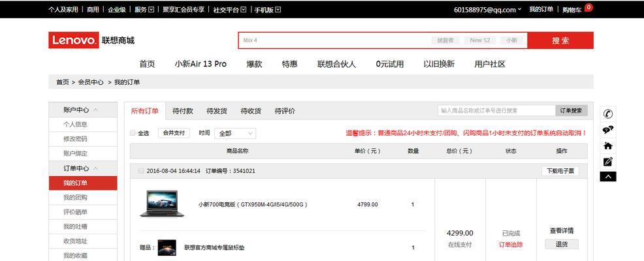The image size is (644, 261).
Task: Switch to the 待发货 tab
Action: click(x=217, y=111)
